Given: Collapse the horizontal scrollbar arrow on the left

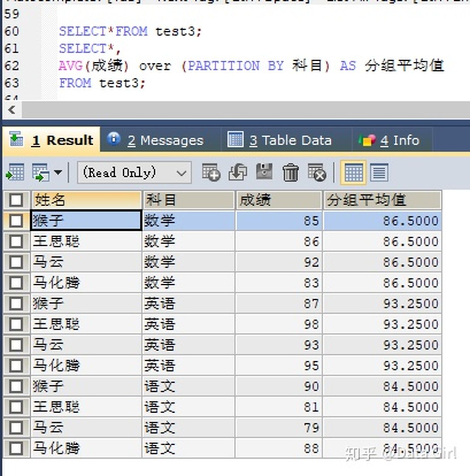Looking at the screenshot, I should [x=12, y=110].
